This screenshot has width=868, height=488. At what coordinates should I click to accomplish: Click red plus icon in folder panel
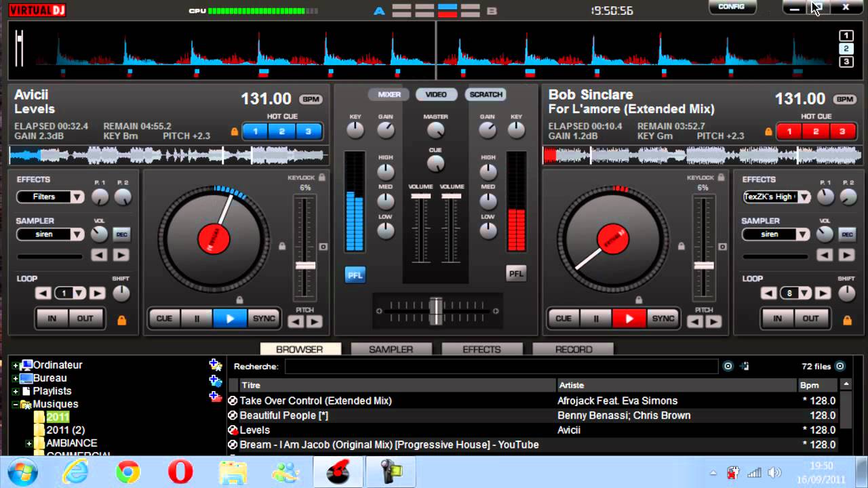[215, 396]
